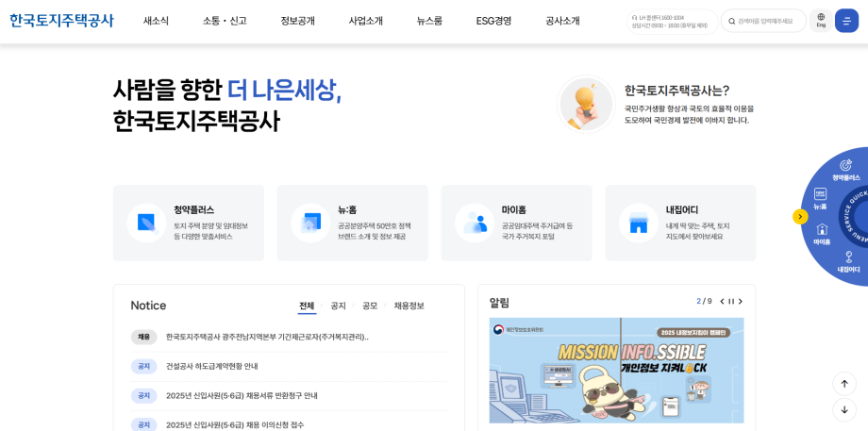Open the 광주전남지역본부 기간제근로자 notice
The height and width of the screenshot is (431, 868).
pyautogui.click(x=267, y=337)
